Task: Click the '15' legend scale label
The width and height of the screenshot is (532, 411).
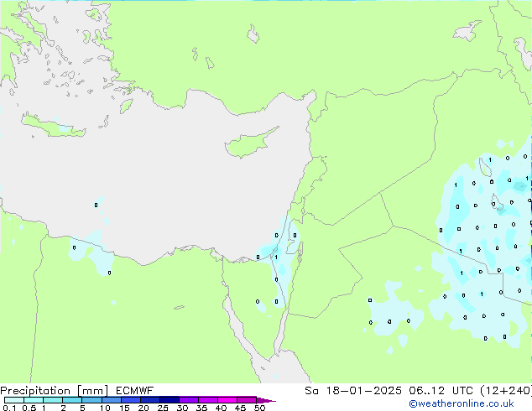Action: (x=124, y=408)
